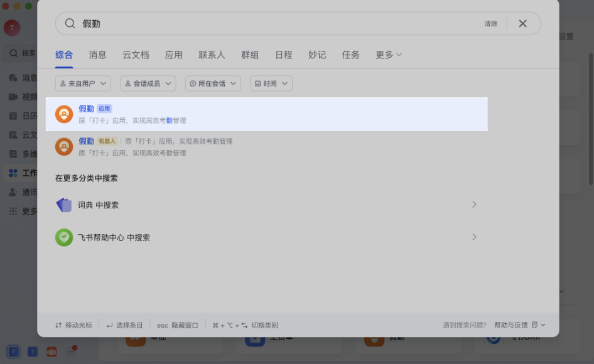Switch to the 日程 tab
Viewport: 594px width, 364px height.
[284, 55]
